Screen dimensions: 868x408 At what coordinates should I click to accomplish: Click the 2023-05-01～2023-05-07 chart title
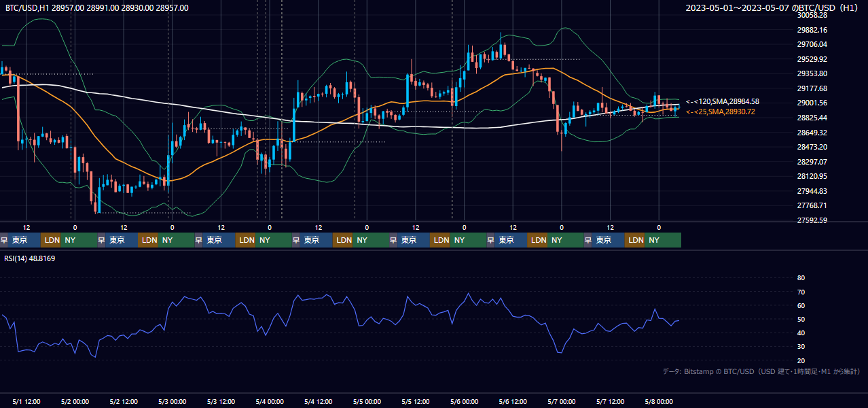pos(773,7)
